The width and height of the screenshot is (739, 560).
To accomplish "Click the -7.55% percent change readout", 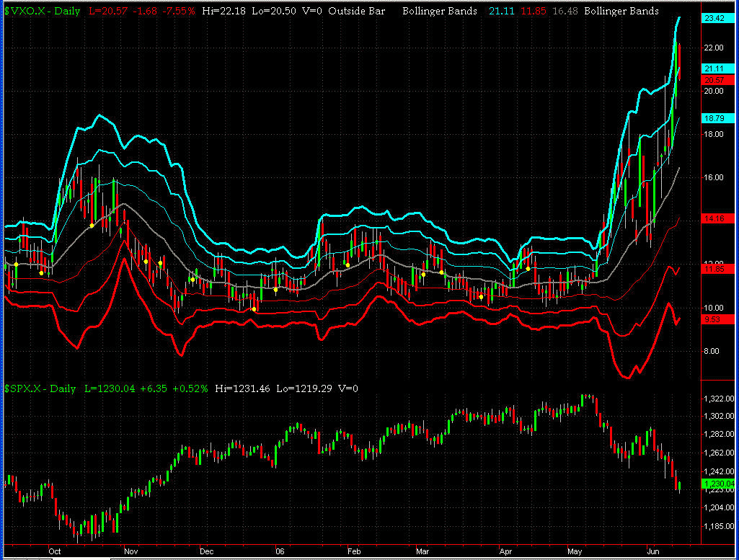I will 178,11.
